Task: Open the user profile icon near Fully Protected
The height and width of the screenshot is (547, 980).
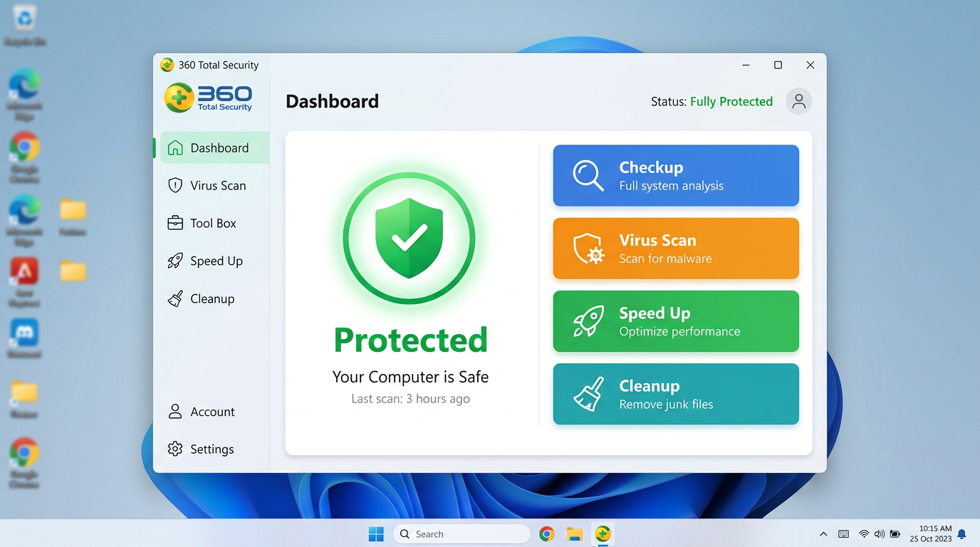Action: click(798, 101)
